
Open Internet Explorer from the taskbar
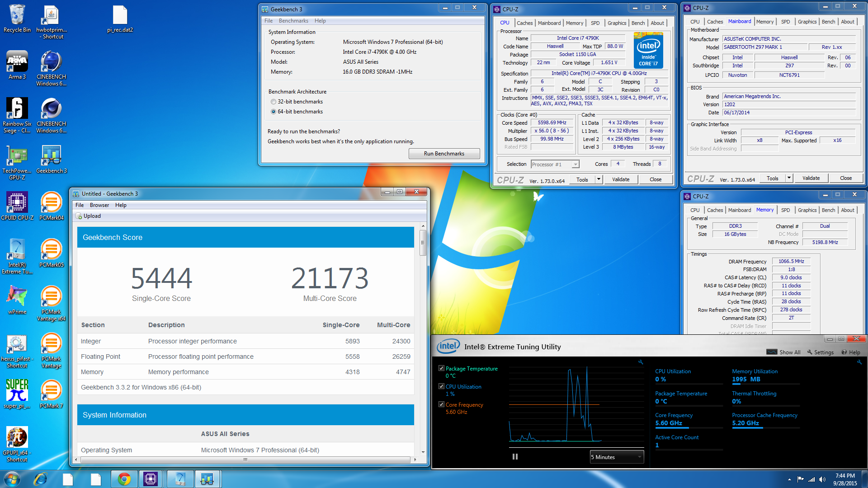(x=41, y=479)
